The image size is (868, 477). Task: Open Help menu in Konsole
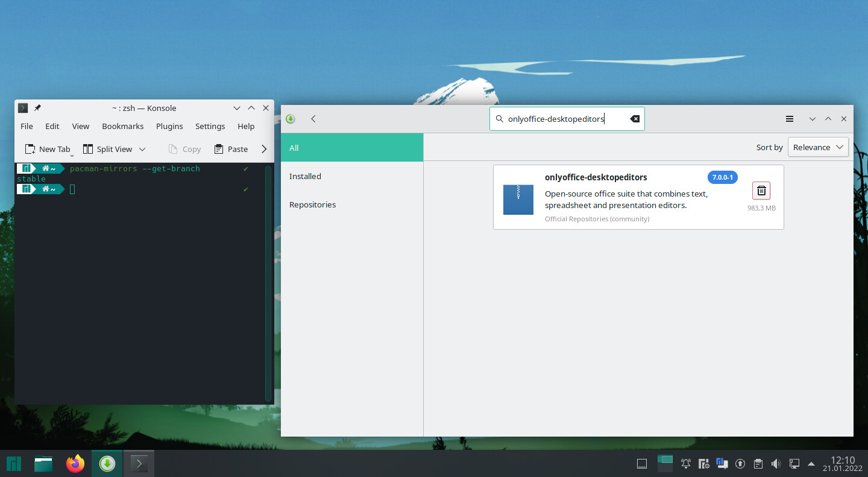click(x=246, y=126)
